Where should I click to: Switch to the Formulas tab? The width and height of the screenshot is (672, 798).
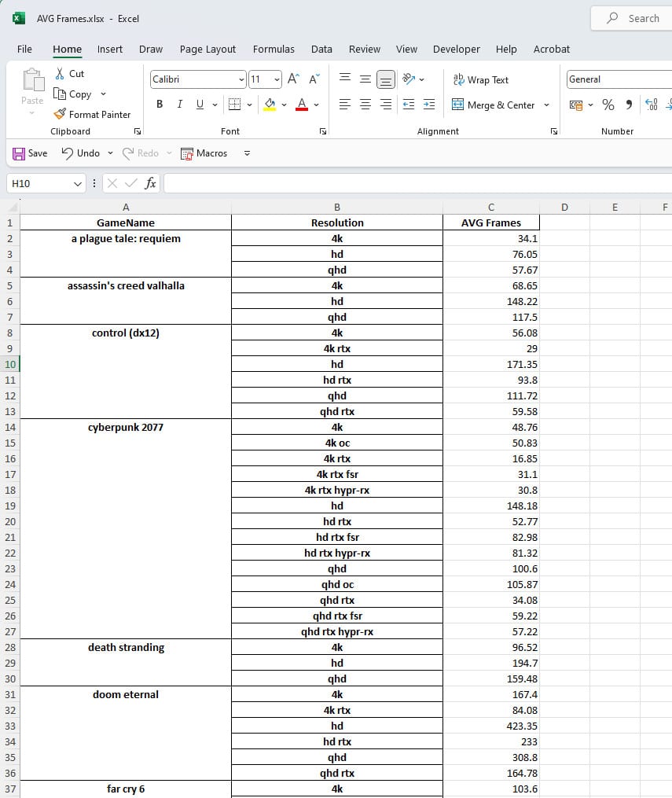[x=274, y=50]
